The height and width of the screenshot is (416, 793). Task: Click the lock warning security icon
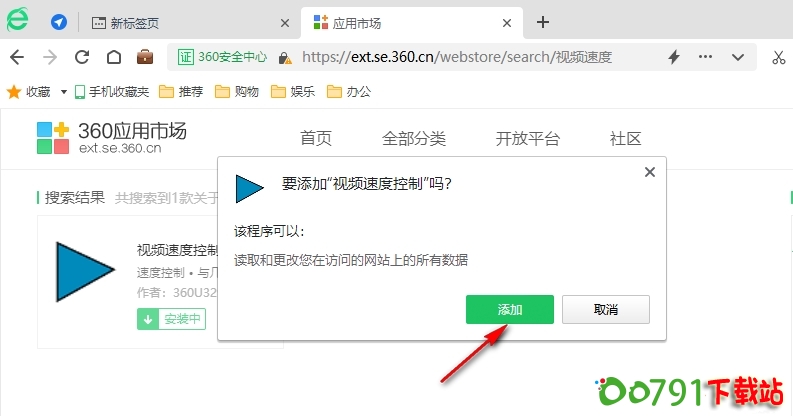point(285,58)
